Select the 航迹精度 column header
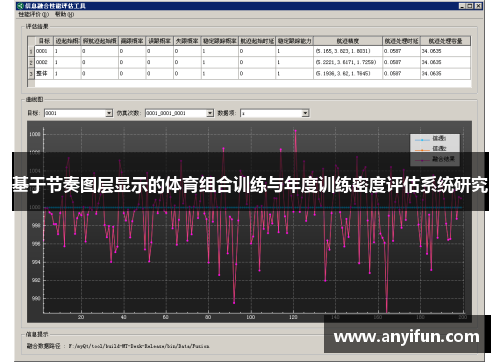Viewport: 500px width, 362px height. pyautogui.click(x=348, y=41)
